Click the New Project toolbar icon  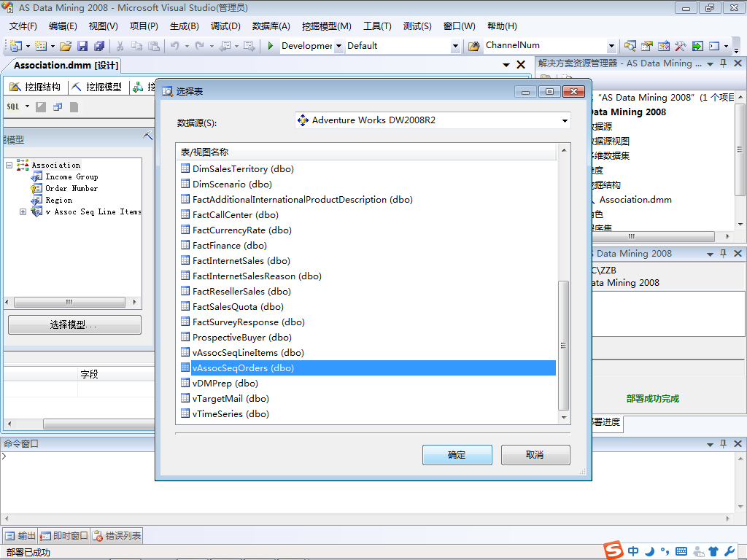tap(16, 46)
